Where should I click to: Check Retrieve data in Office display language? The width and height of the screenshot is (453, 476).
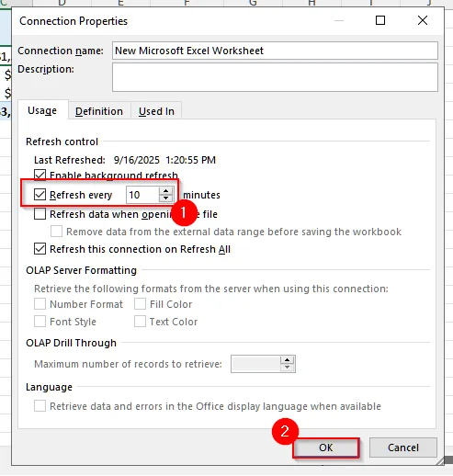[40, 406]
